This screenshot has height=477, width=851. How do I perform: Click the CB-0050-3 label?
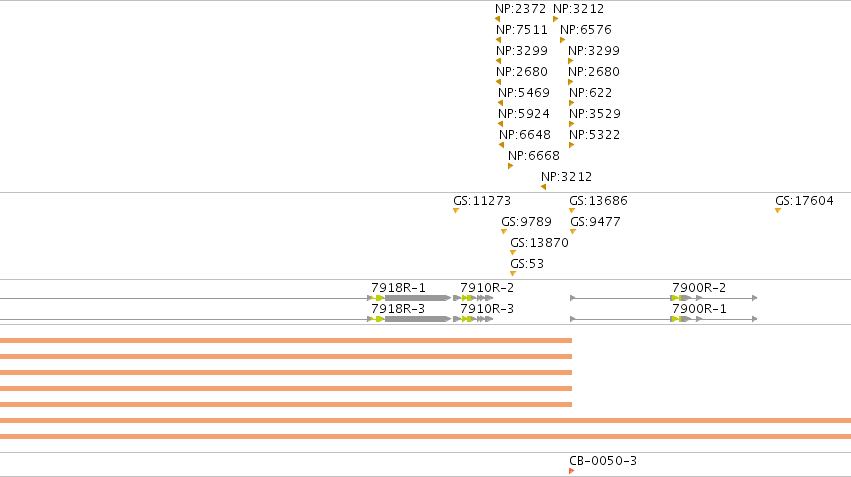(x=603, y=461)
